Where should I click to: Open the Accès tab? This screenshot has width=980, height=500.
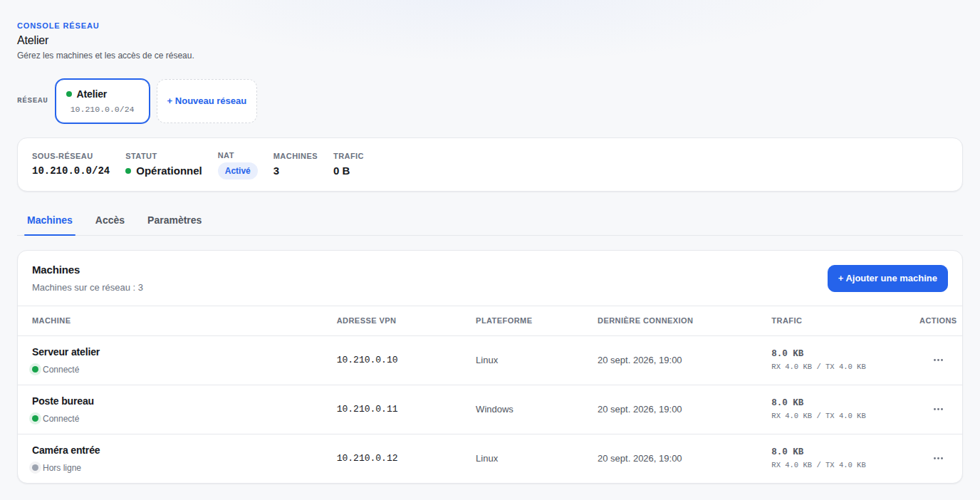(110, 220)
